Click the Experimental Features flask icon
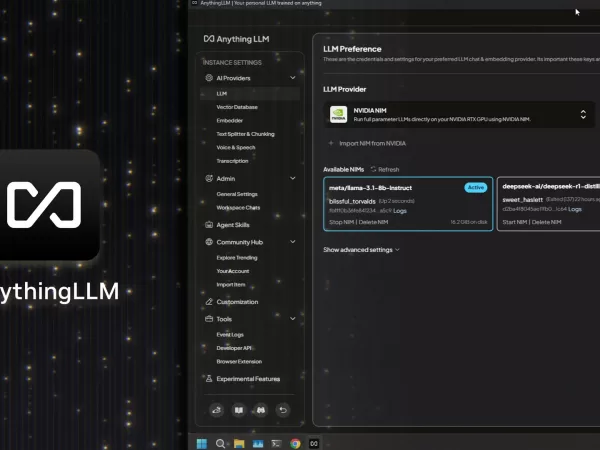 [x=209, y=378]
